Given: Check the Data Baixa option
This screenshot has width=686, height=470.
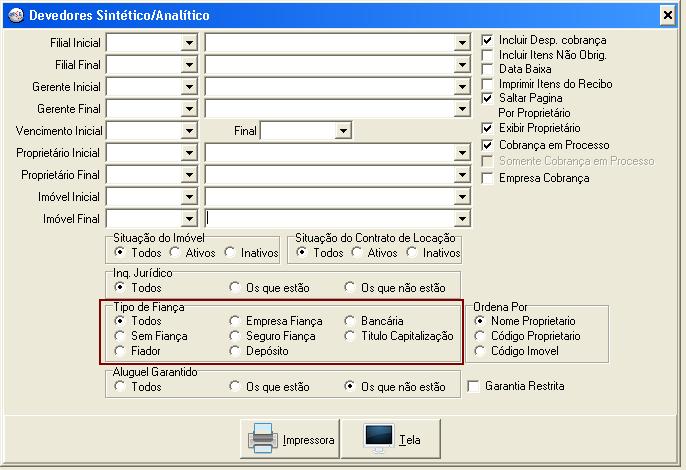Looking at the screenshot, I should click(487, 69).
